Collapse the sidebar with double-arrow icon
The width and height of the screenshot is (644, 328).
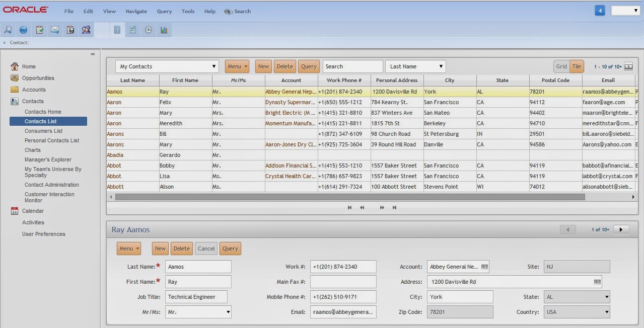(93, 54)
